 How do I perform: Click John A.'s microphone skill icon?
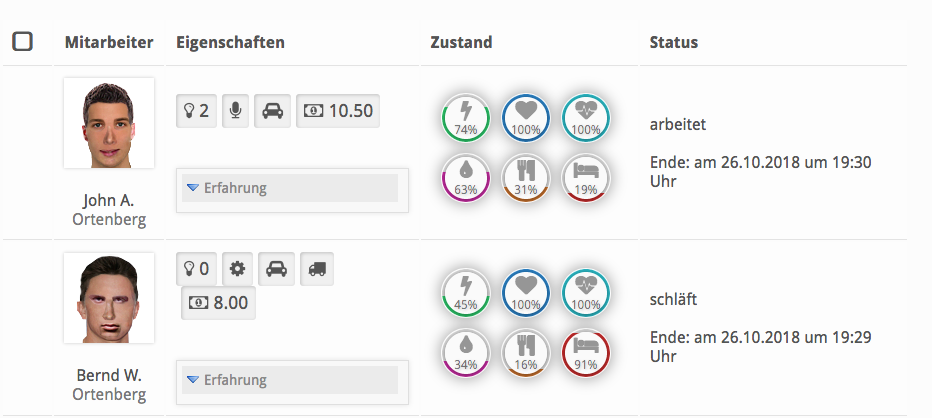(x=234, y=110)
